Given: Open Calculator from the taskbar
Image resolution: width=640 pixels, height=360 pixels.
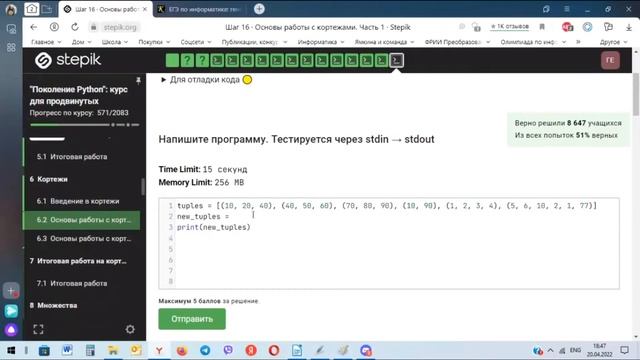Looking at the screenshot, I should pyautogui.click(x=90, y=350).
